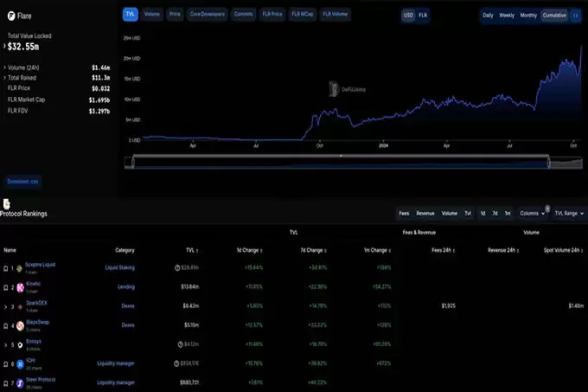Click the info icon beside ICHI TVL

[176, 363]
